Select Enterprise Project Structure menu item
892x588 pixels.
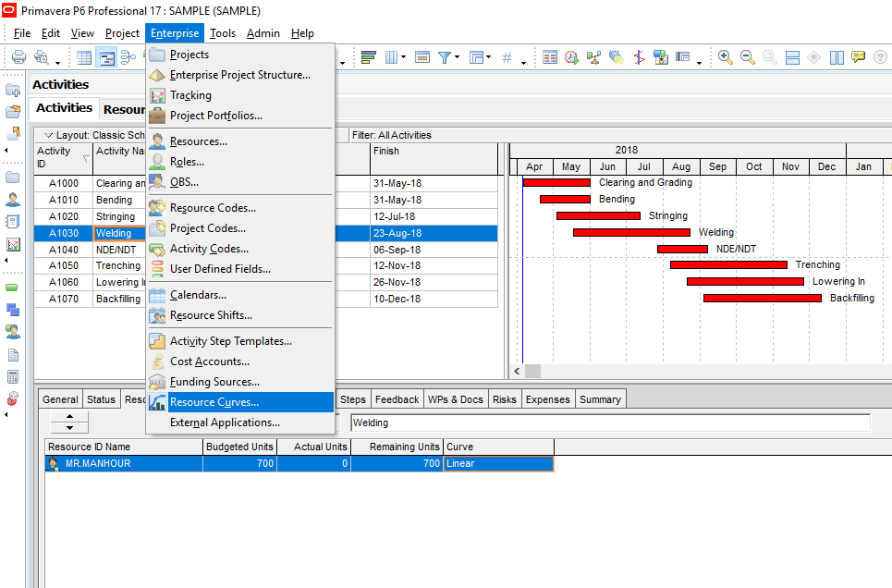point(240,75)
